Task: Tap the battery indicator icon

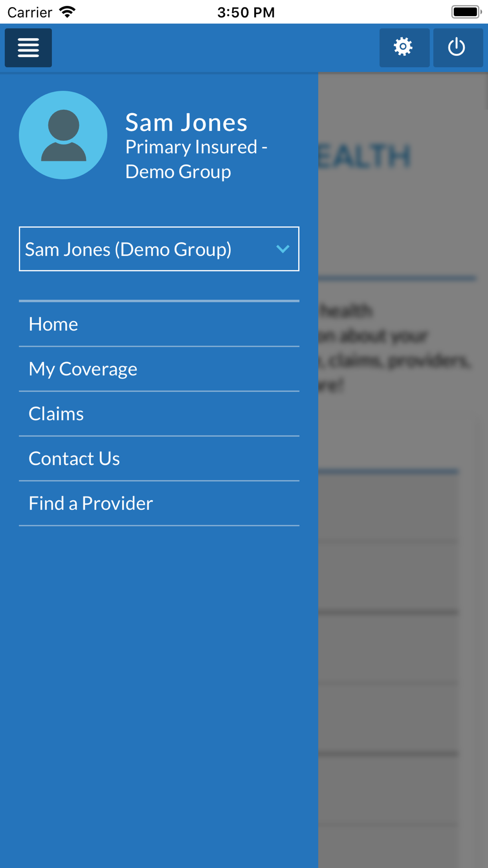Action: tap(466, 12)
